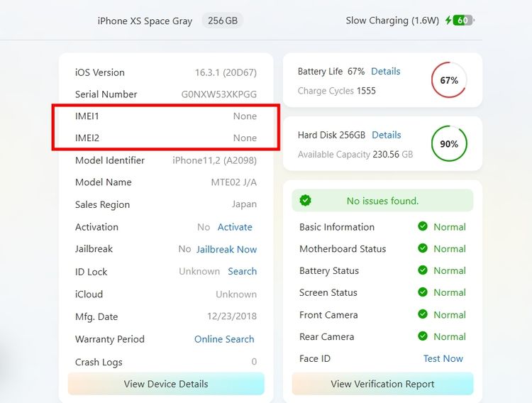Click the 256 GB storage badge
The image size is (532, 403).
[x=223, y=21]
